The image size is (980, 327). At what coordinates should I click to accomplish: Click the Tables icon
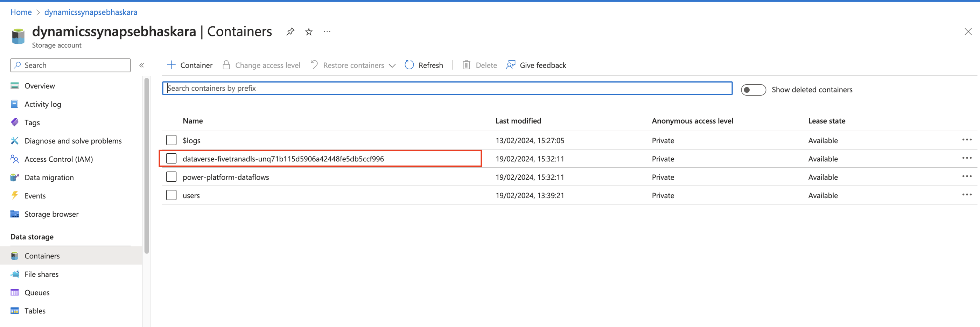[x=14, y=310]
